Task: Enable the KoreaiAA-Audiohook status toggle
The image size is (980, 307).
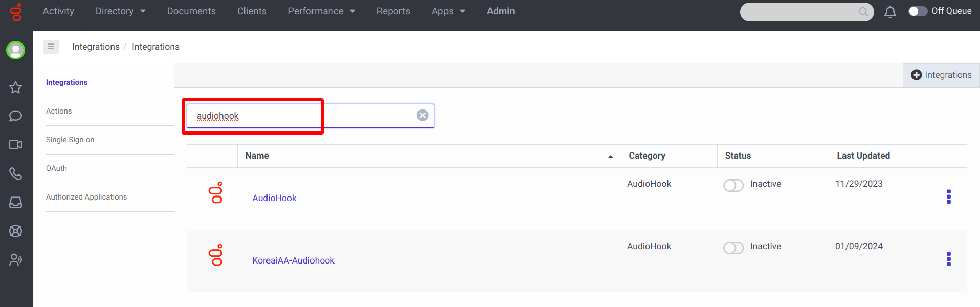Action: point(733,248)
